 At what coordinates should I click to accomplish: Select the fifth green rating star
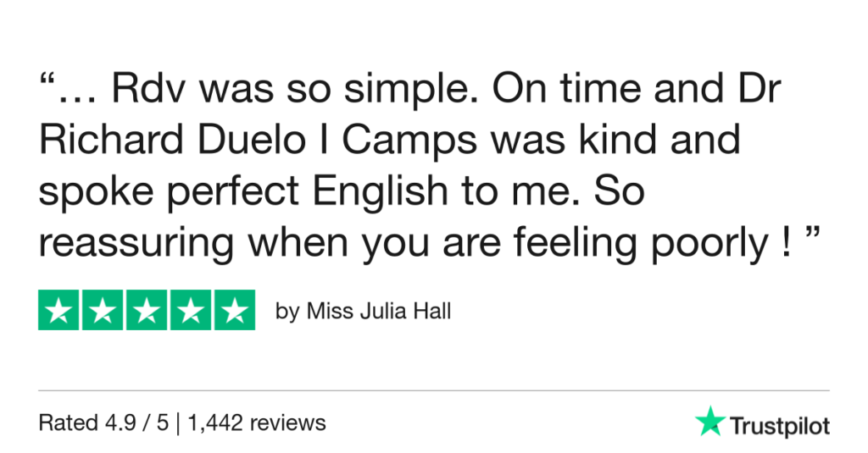coord(234,311)
